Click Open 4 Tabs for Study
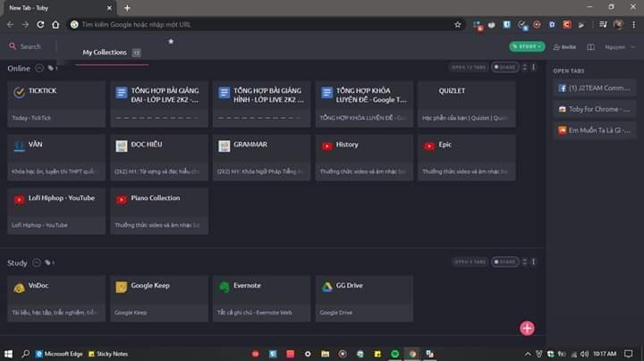The height and width of the screenshot is (361, 644). pyautogui.click(x=470, y=261)
